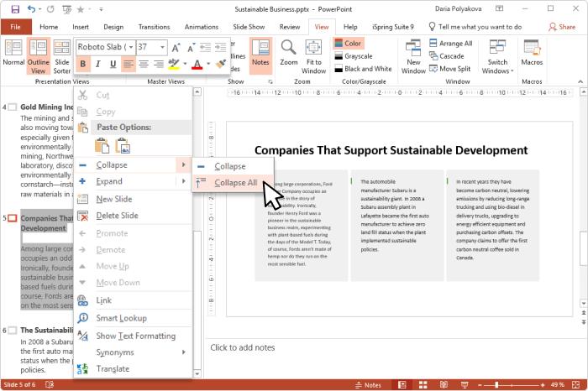
Task: Open Slide Sorter view
Action: click(x=62, y=56)
